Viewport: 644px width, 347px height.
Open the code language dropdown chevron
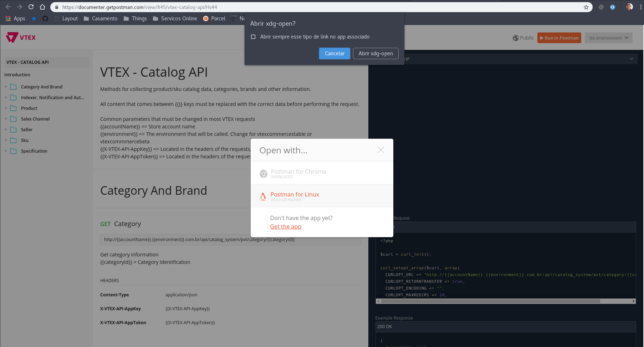tap(632, 59)
